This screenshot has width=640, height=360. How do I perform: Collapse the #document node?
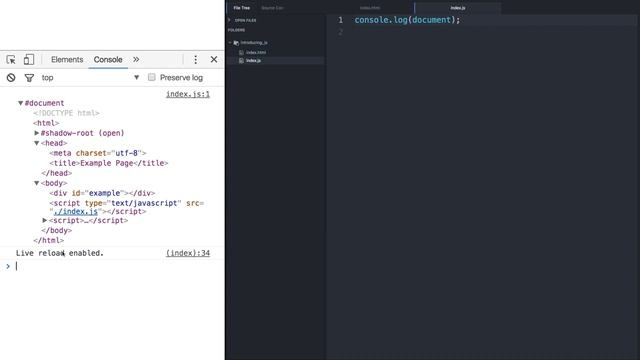[20, 103]
